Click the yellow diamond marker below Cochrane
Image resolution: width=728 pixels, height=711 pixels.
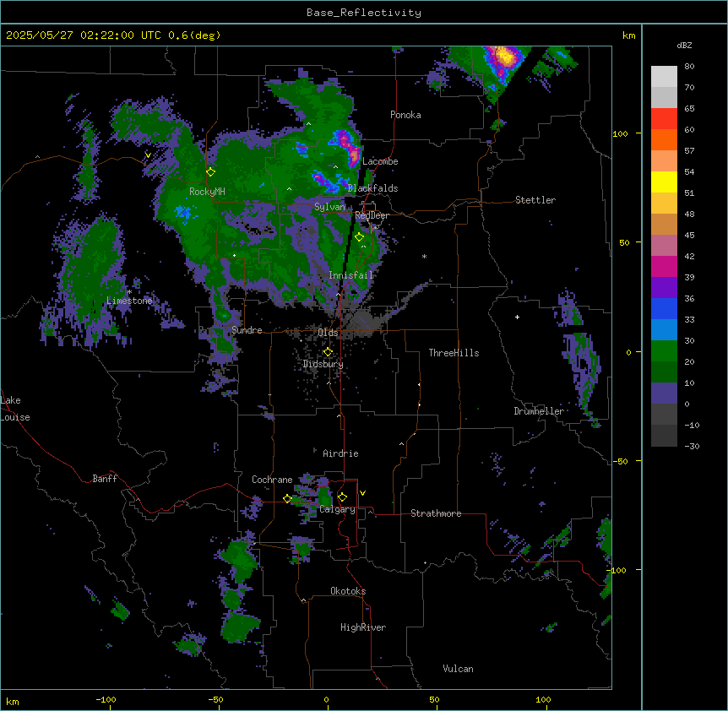[287, 499]
